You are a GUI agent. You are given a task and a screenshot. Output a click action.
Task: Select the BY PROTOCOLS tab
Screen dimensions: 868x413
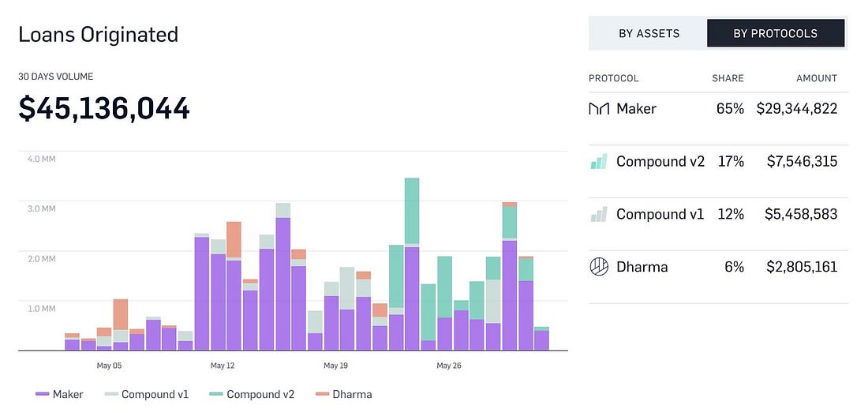776,33
